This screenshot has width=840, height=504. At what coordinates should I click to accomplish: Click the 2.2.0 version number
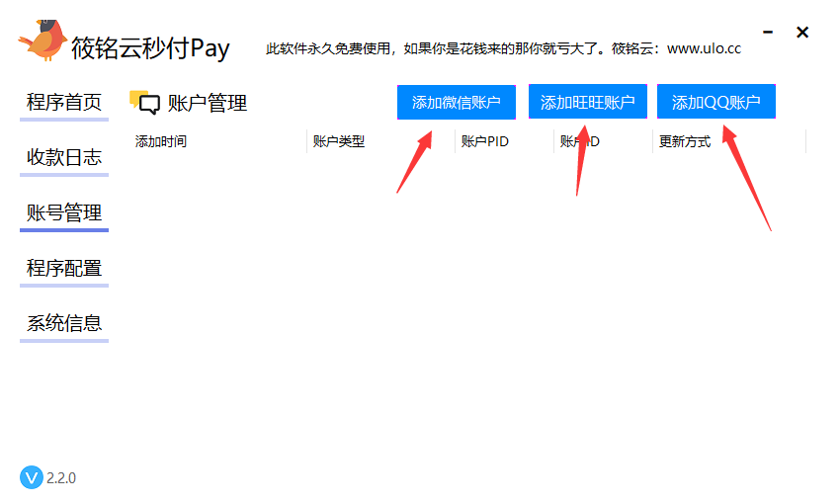[x=61, y=477]
